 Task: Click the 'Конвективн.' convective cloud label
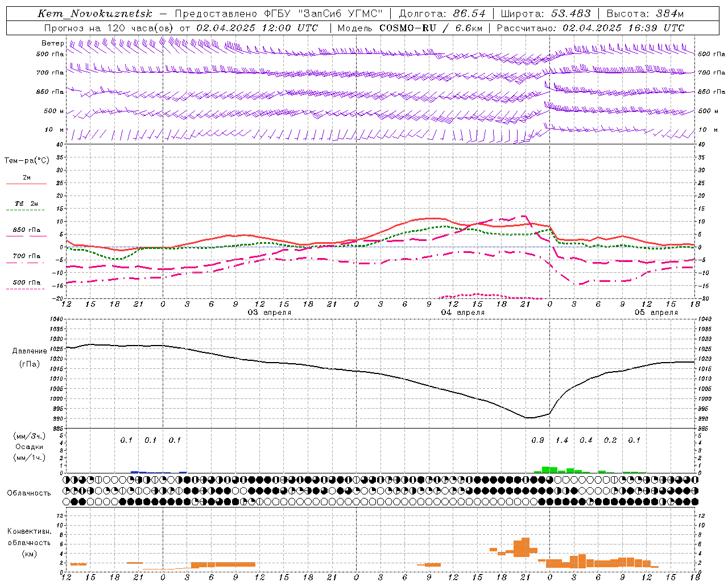click(x=29, y=531)
